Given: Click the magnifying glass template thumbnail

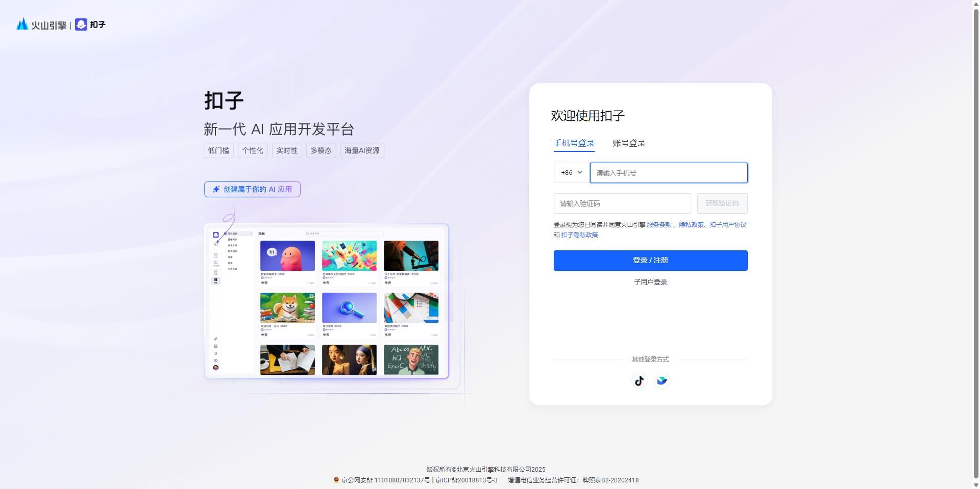Looking at the screenshot, I should pos(349,307).
